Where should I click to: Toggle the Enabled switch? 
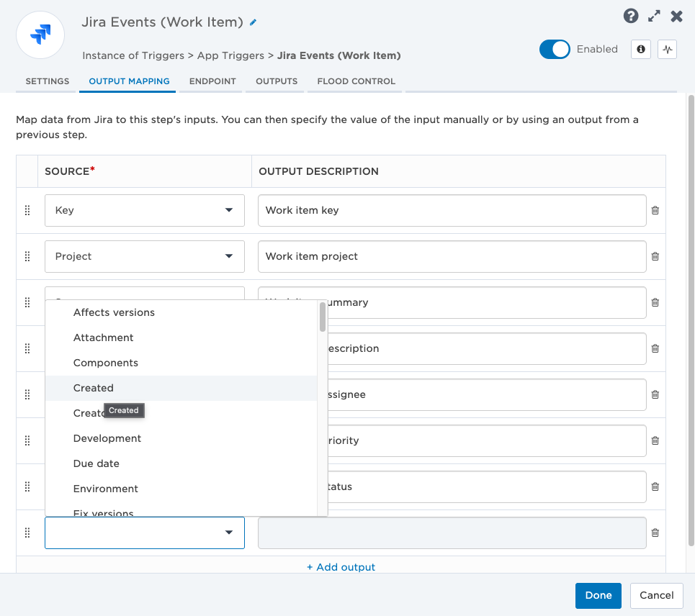[x=555, y=49]
